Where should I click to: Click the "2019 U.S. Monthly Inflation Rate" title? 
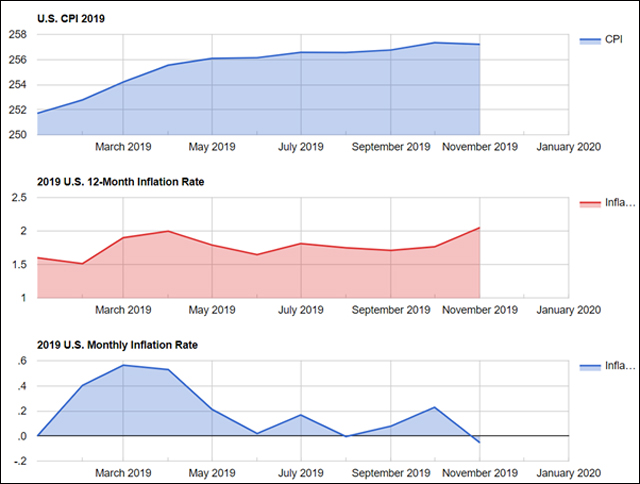[x=117, y=345]
